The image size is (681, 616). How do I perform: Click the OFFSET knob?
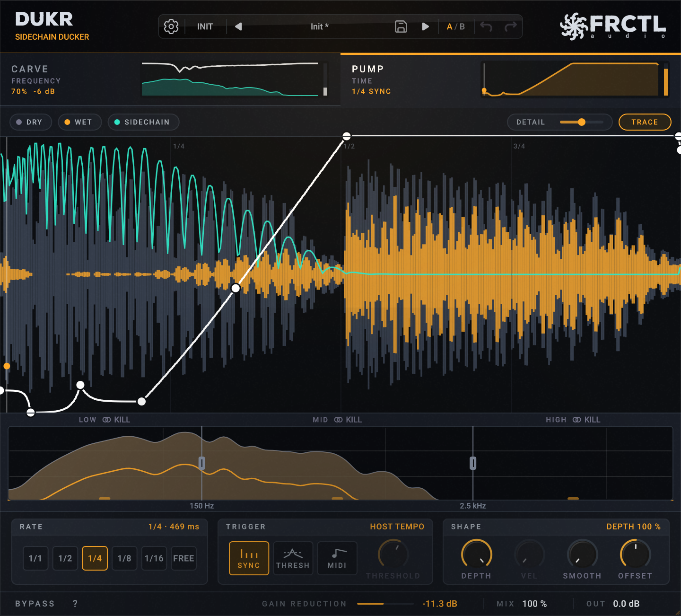[635, 554]
